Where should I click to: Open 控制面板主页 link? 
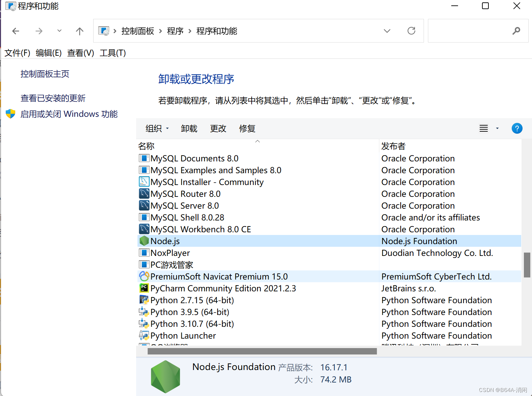[45, 74]
